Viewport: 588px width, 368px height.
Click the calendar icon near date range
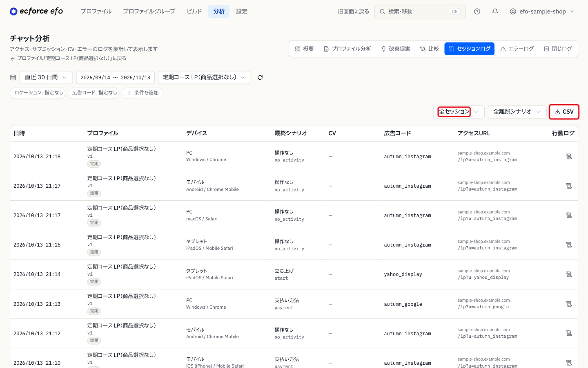[13, 77]
